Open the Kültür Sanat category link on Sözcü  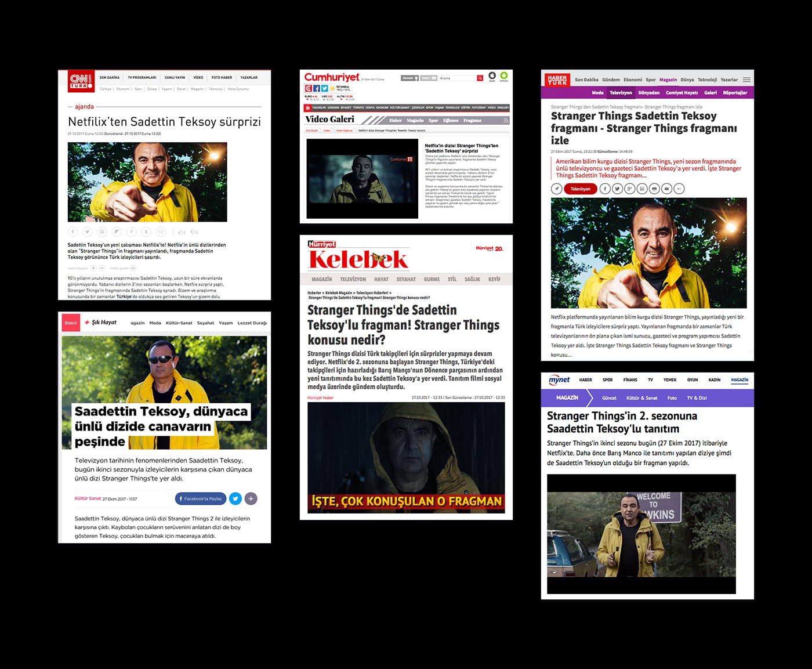(x=88, y=498)
